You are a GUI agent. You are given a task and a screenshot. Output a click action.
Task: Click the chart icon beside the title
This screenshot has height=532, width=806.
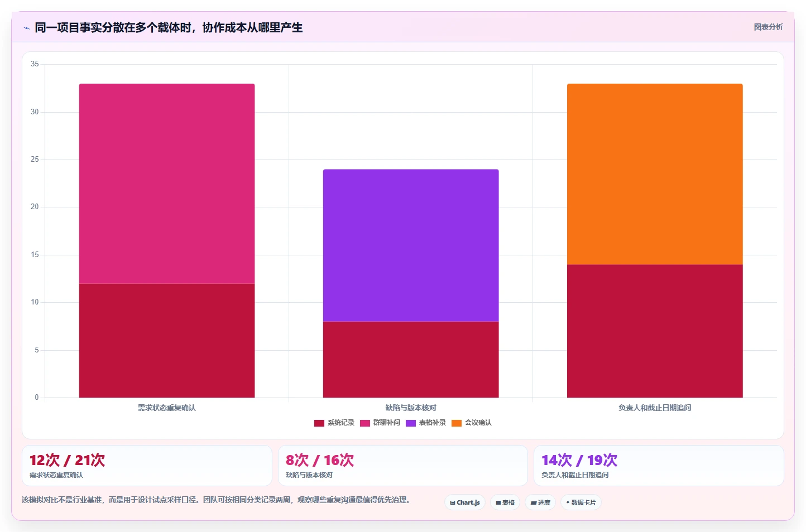coord(26,28)
